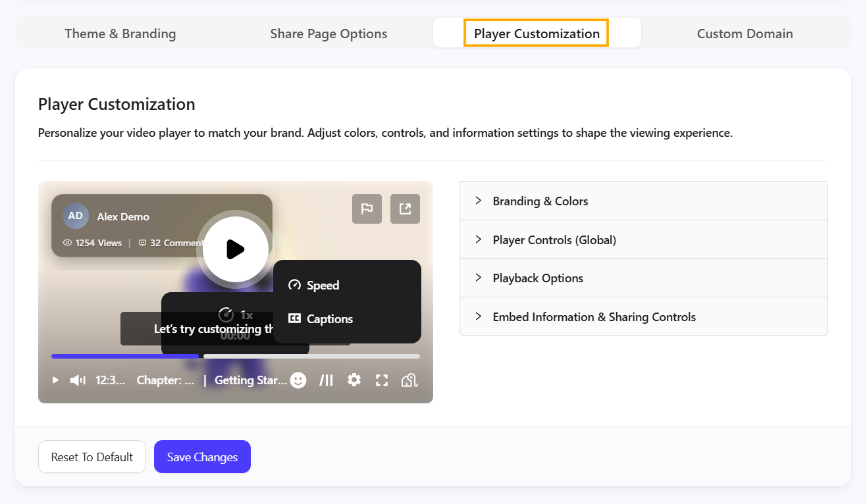Click the 1254 Views text
The width and height of the screenshot is (867, 504).
tap(98, 243)
